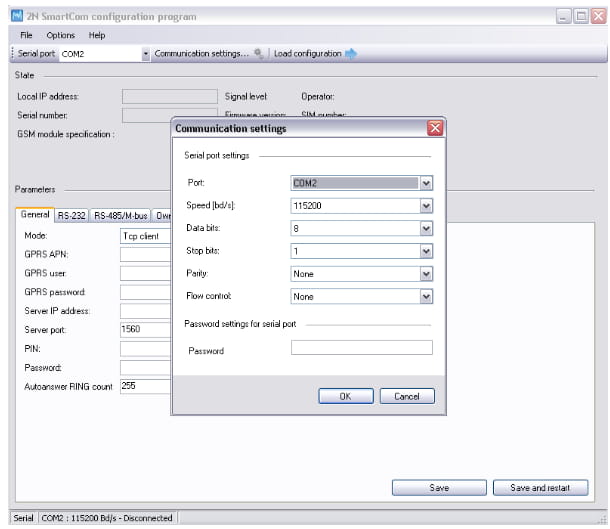
Task: Click the GSM module specification label
Action: 66,134
